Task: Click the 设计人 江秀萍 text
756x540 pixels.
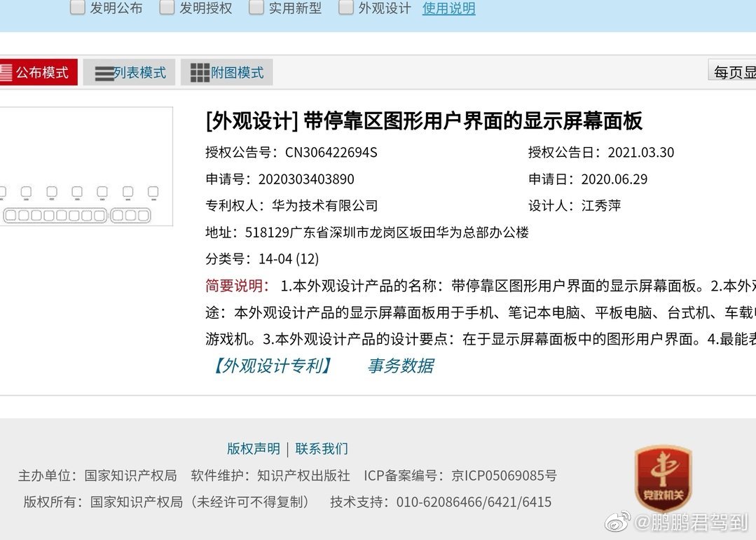Action: (575, 205)
